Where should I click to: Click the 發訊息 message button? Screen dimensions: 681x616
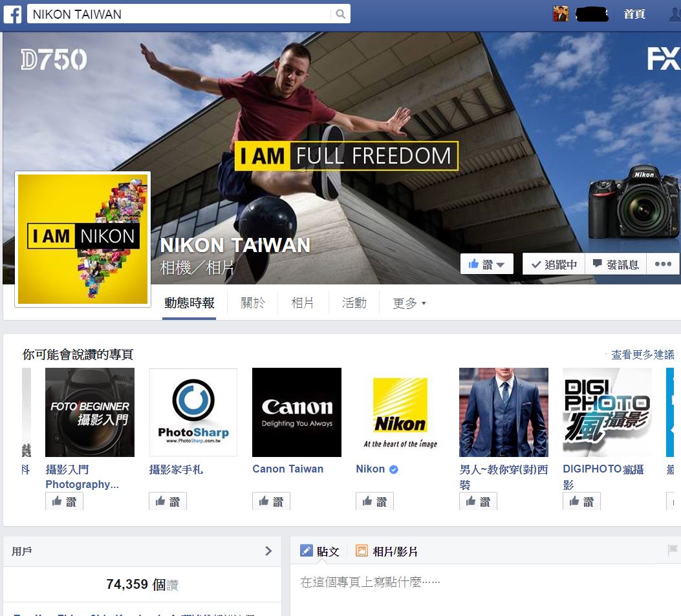pos(616,264)
